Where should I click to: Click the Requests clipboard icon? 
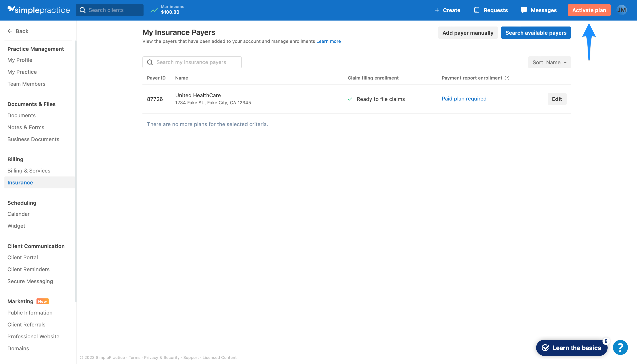(477, 10)
